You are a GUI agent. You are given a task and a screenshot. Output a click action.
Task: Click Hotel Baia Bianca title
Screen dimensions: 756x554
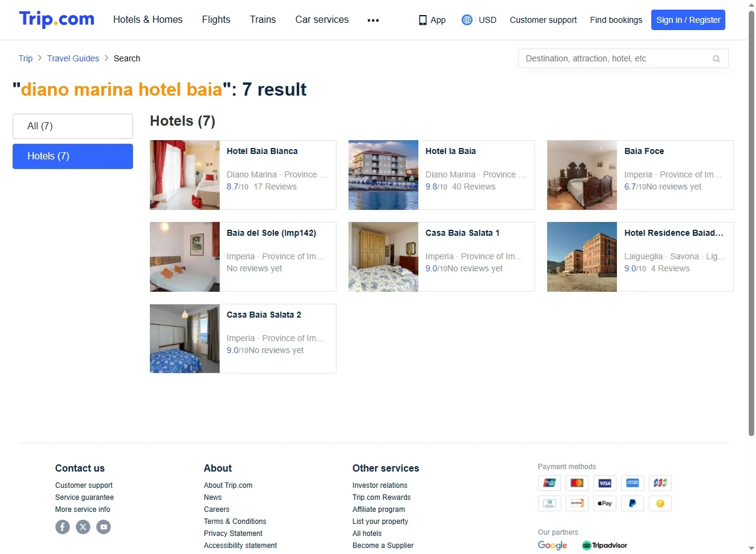pyautogui.click(x=262, y=151)
